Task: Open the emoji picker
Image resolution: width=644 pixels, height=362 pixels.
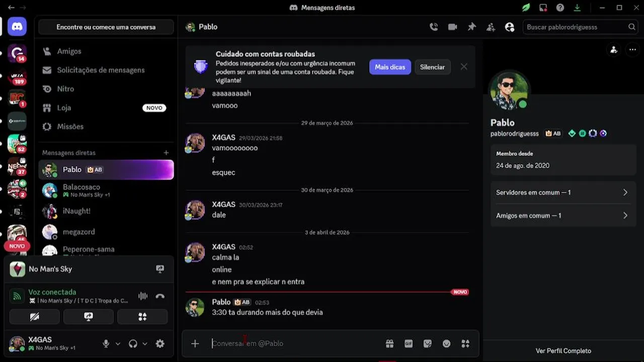Action: pyautogui.click(x=446, y=343)
